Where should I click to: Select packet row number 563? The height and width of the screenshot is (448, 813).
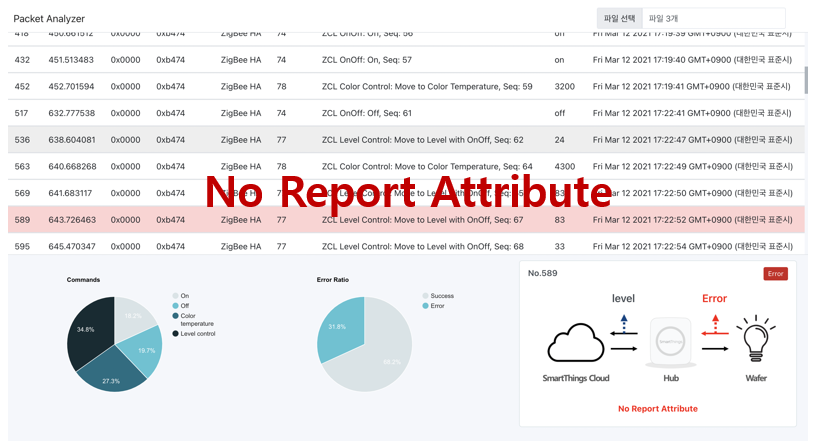click(x=406, y=166)
